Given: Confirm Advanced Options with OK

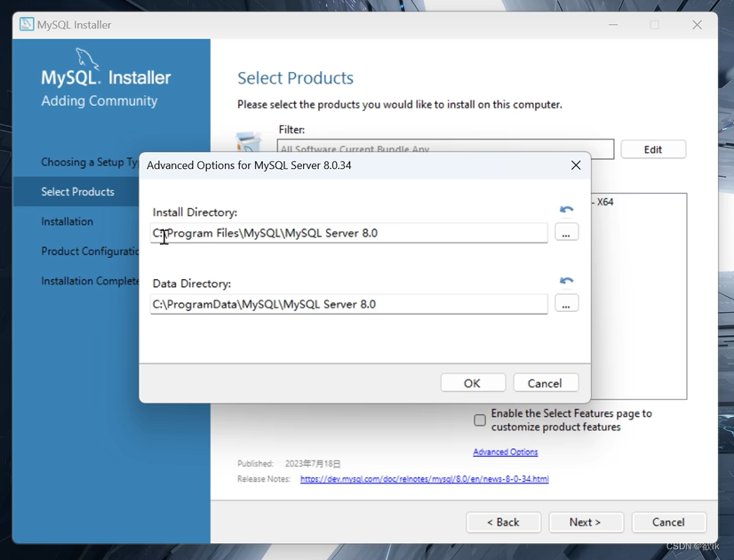Looking at the screenshot, I should click(x=473, y=383).
